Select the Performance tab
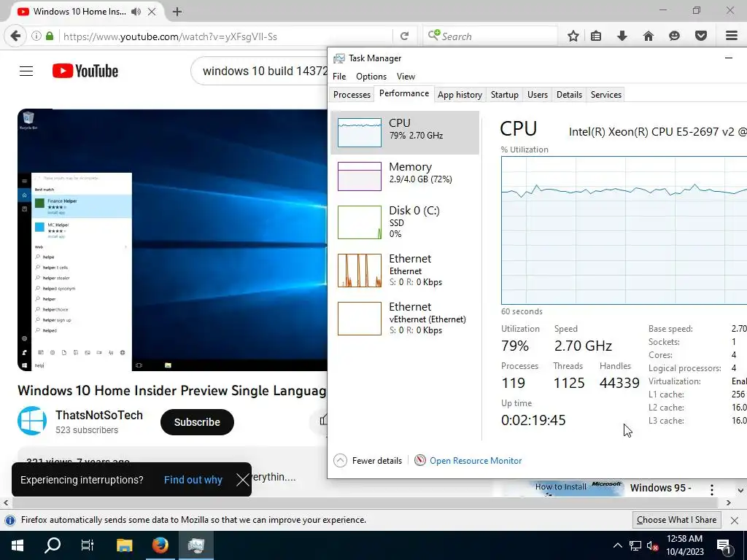 (404, 93)
